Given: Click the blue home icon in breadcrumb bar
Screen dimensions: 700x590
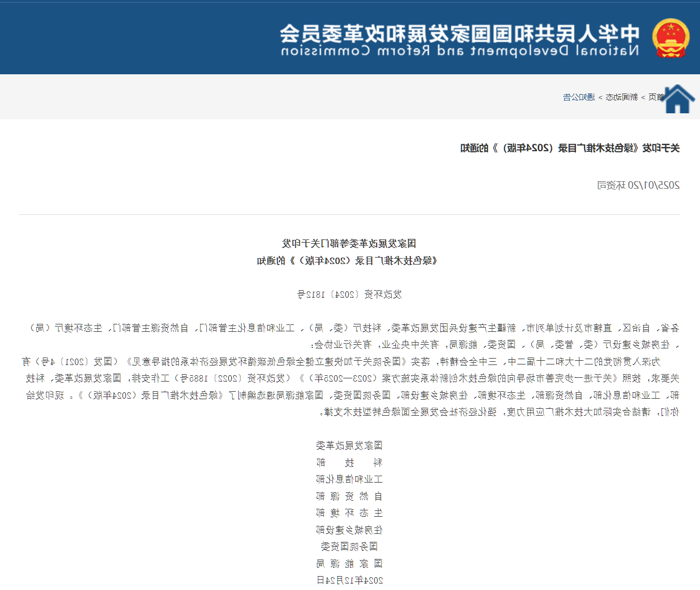Looking at the screenshot, I should [678, 99].
